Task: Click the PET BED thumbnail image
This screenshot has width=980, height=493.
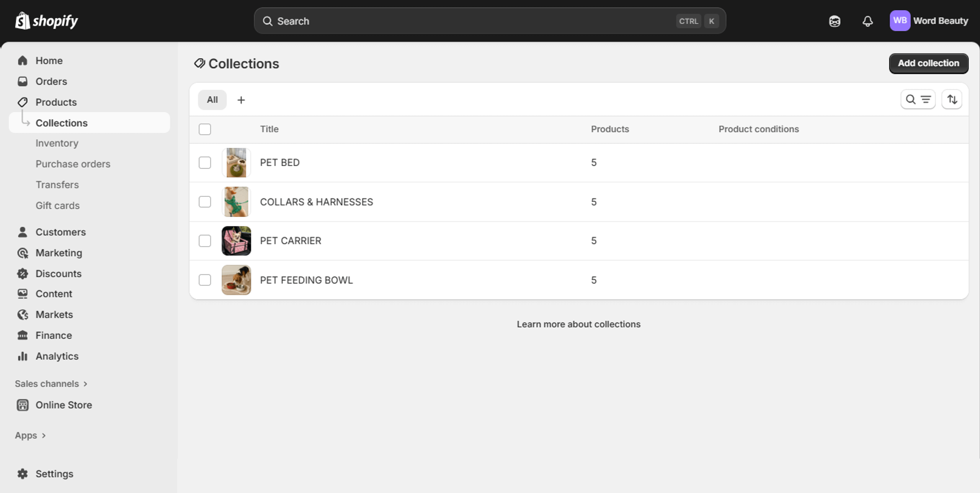Action: [x=236, y=162]
